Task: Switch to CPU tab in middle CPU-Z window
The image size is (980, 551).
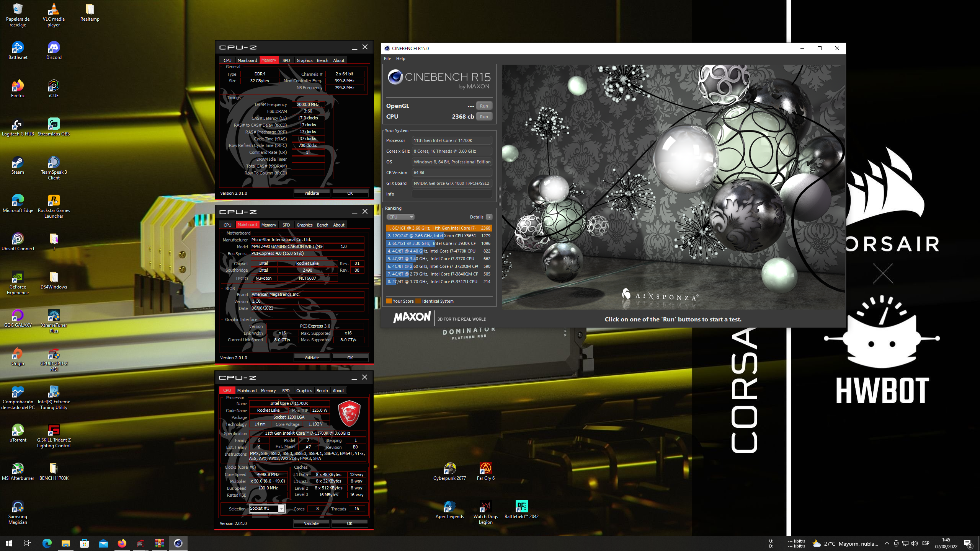Action: 227,225
